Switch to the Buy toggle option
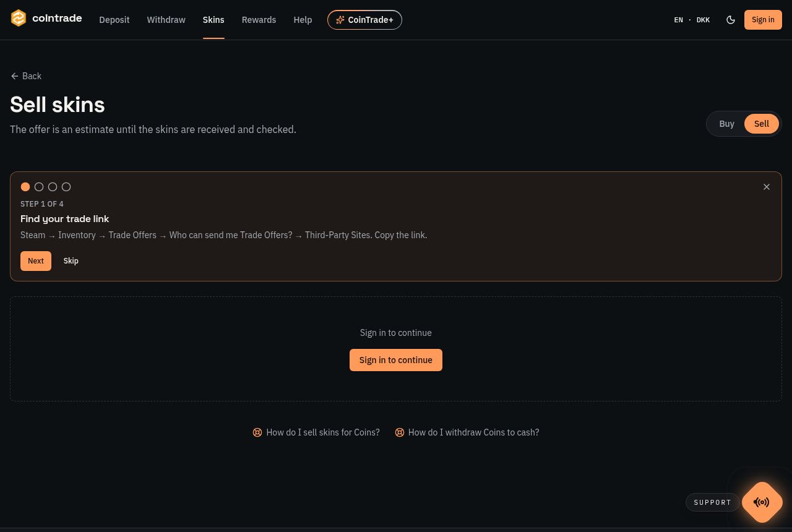Viewport: 792px width, 532px height. coord(726,124)
